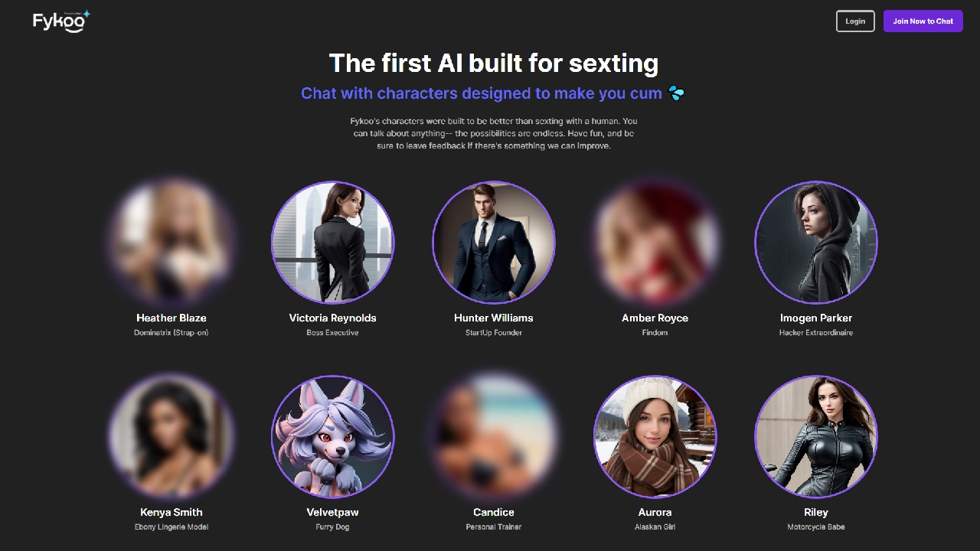Open the blurred Amber Royce avatar
The height and width of the screenshot is (551, 980).
[655, 243]
